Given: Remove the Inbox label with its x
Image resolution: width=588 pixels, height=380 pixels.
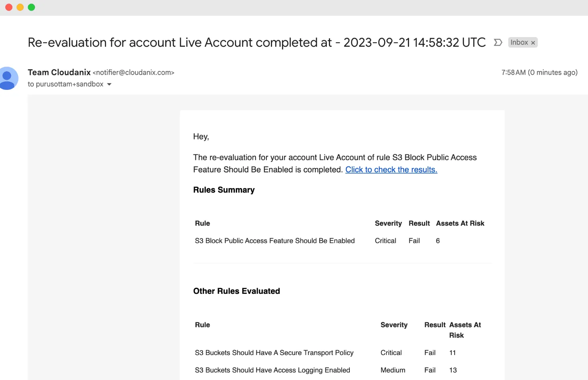Looking at the screenshot, I should click(533, 43).
